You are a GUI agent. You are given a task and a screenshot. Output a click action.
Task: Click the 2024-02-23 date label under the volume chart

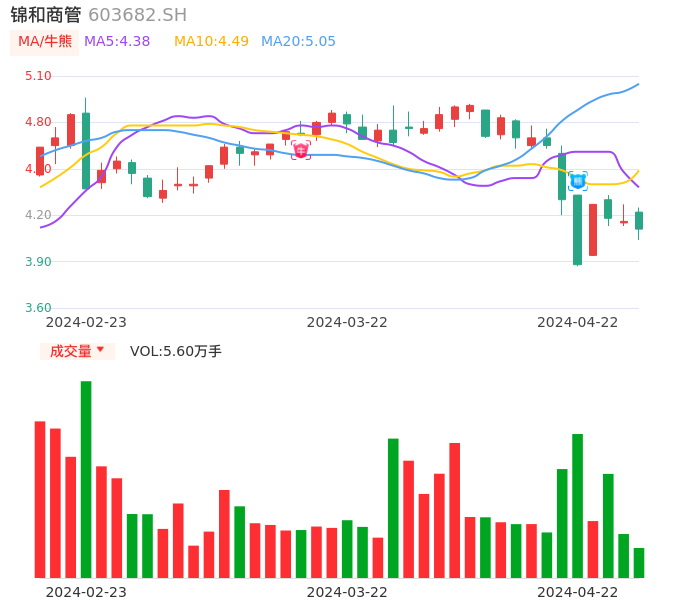[x=86, y=592]
